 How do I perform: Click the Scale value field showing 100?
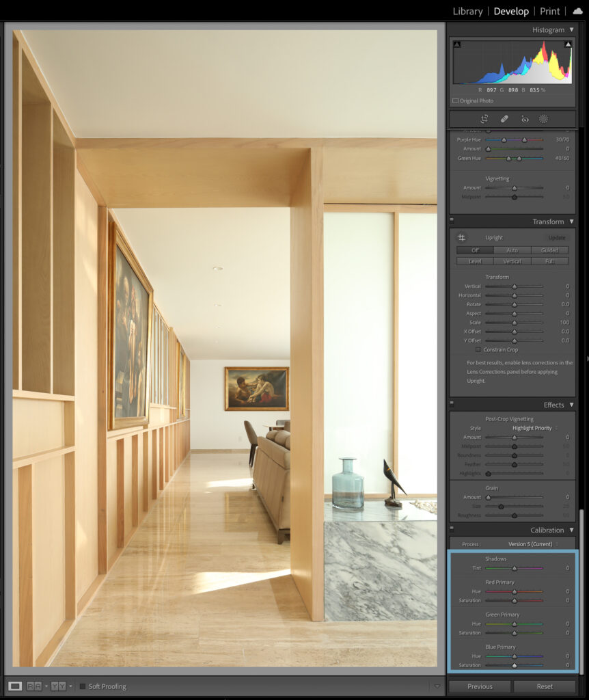564,323
